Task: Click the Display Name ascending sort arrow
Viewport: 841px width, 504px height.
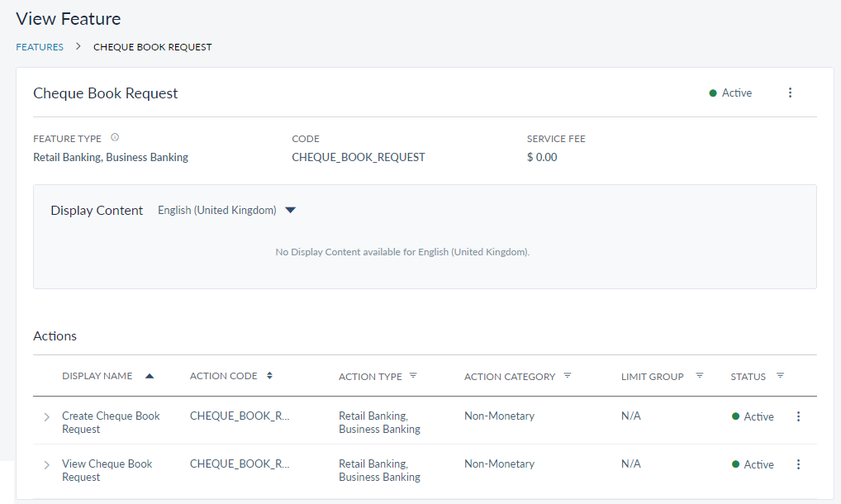Action: [150, 376]
